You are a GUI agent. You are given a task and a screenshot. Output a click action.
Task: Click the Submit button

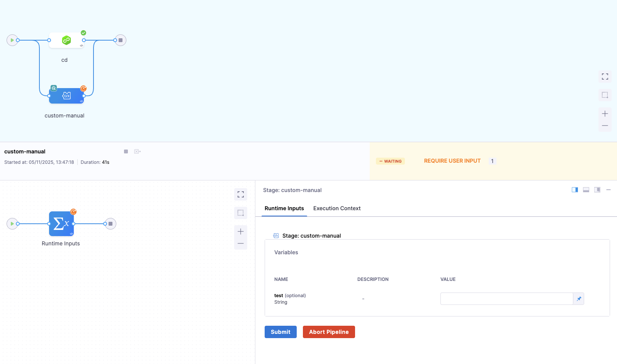pos(280,332)
